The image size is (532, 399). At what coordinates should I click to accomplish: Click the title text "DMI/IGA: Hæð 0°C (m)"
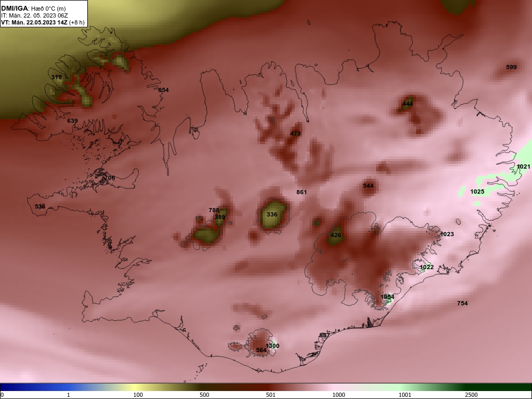(x=33, y=9)
